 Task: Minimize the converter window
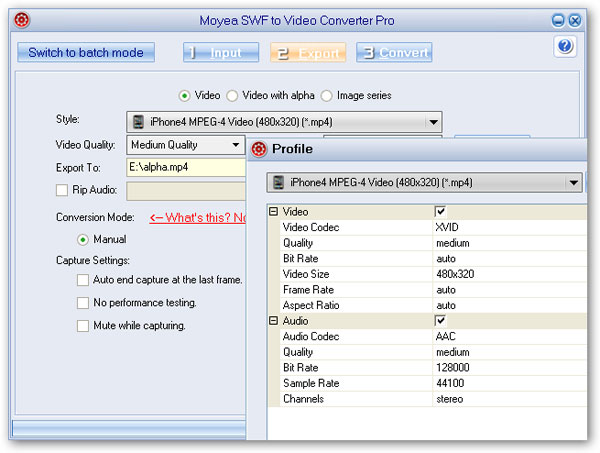(558, 20)
